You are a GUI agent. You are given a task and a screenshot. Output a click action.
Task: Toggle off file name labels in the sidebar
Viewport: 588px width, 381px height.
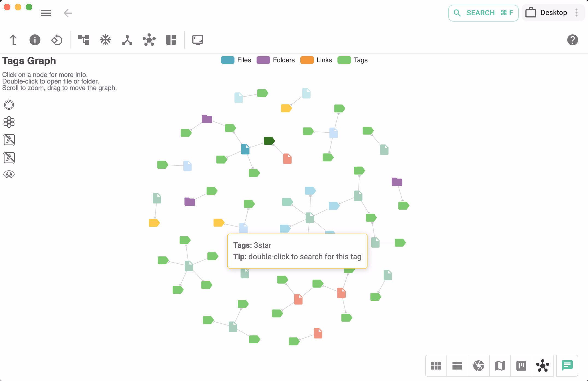(x=9, y=140)
